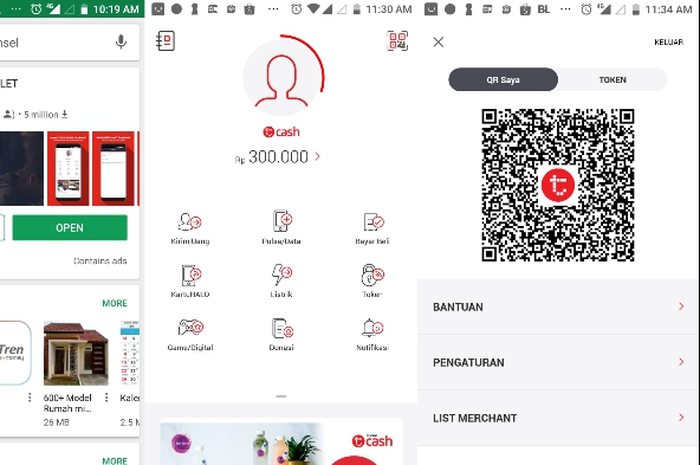Tap the profile avatar picture
Viewport: 700px width, 465px height.
(282, 78)
